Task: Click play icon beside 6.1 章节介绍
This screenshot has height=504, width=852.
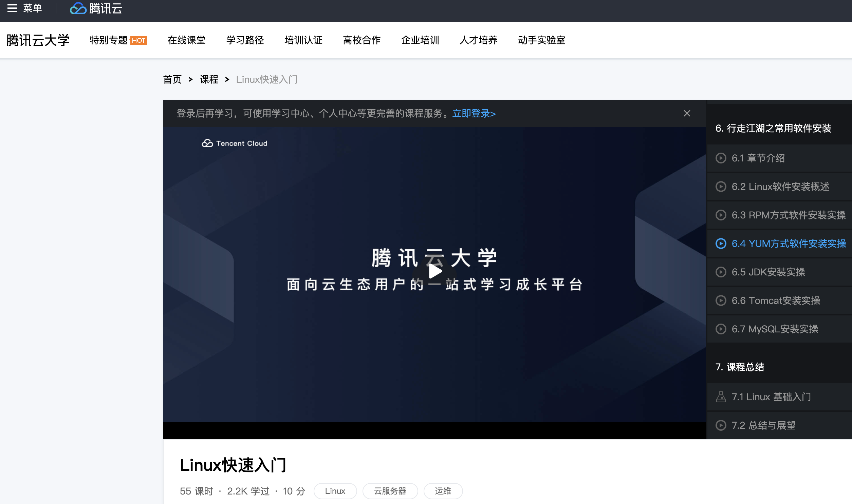Action: click(x=721, y=158)
